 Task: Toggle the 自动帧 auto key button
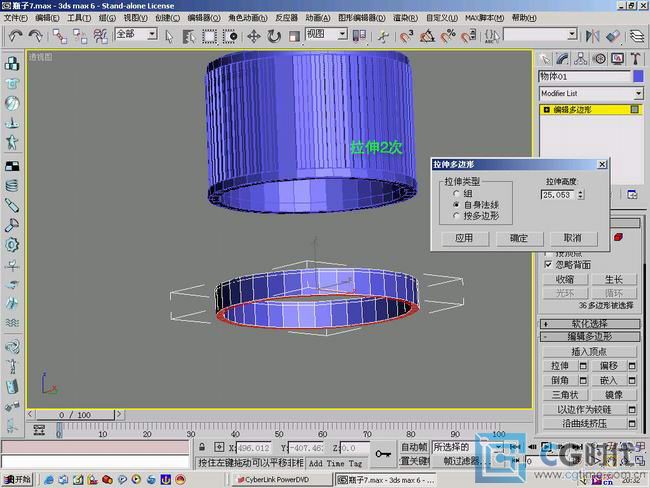[414, 447]
